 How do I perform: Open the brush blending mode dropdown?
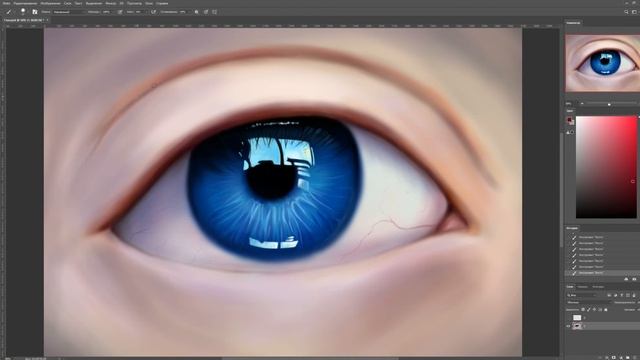69,12
